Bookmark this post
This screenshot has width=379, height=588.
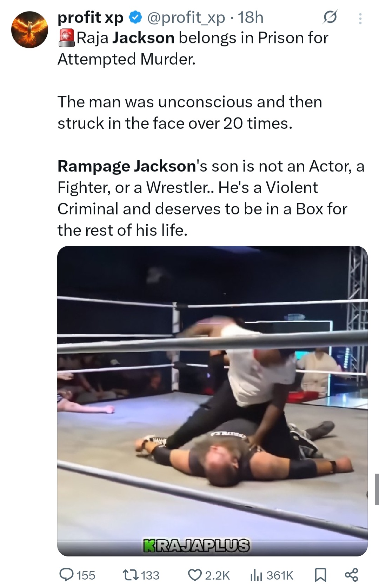(320, 575)
